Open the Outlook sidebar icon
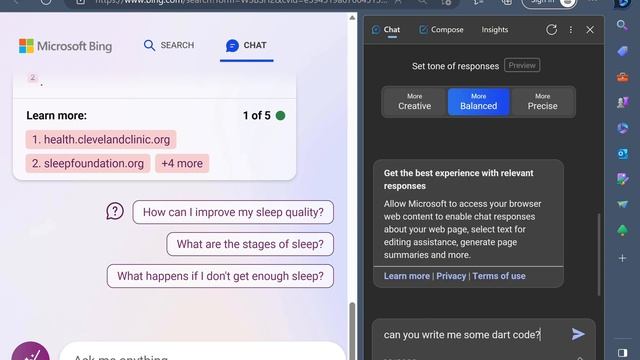640x360 pixels. point(622,153)
